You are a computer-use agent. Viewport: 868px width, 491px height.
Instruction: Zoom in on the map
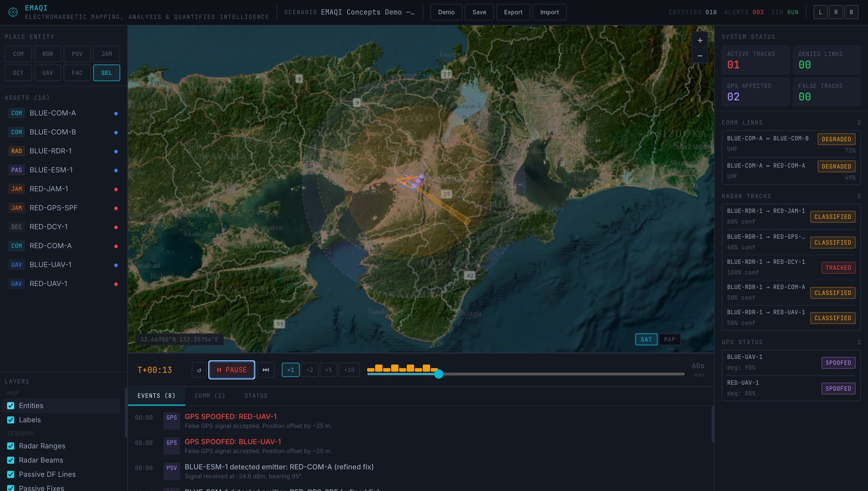[700, 41]
